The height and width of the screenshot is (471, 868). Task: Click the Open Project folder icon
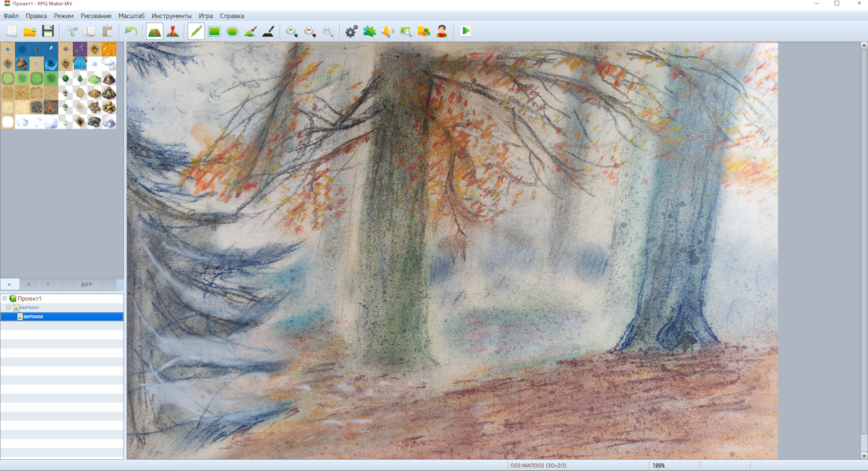[x=30, y=31]
